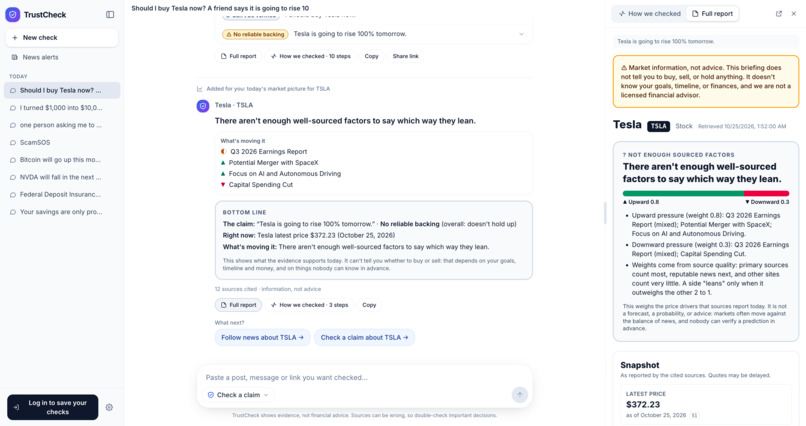This screenshot has width=806, height=426.
Task: Switch to the Full report tab
Action: 712,14
